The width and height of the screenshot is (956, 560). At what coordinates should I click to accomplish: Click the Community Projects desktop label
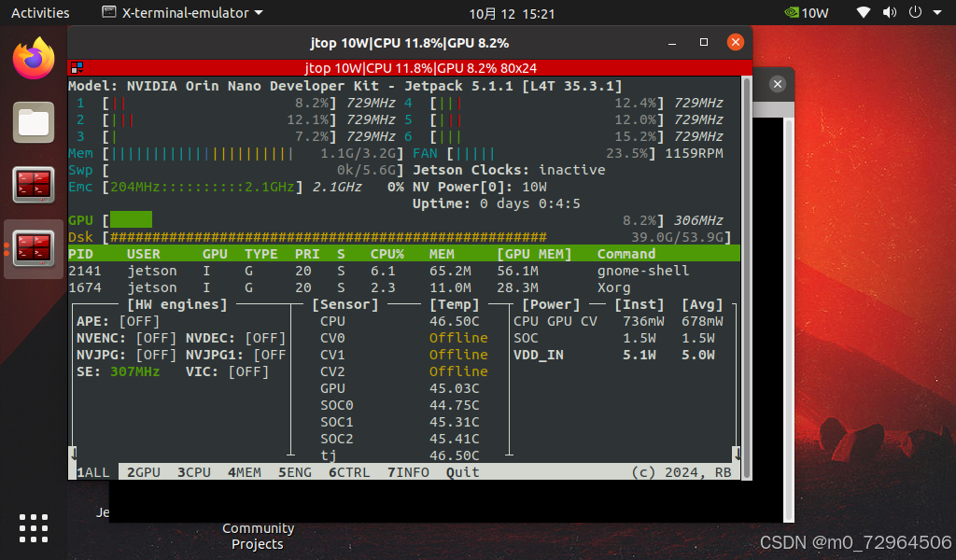[x=258, y=537]
